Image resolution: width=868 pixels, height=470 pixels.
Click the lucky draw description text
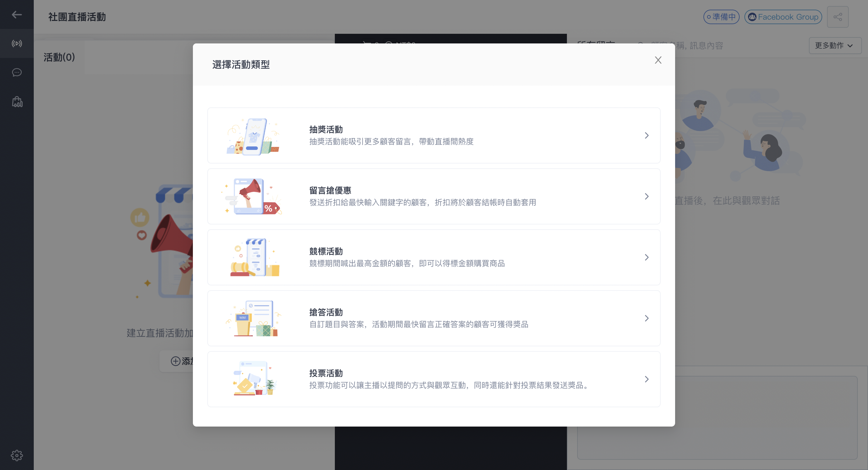392,141
